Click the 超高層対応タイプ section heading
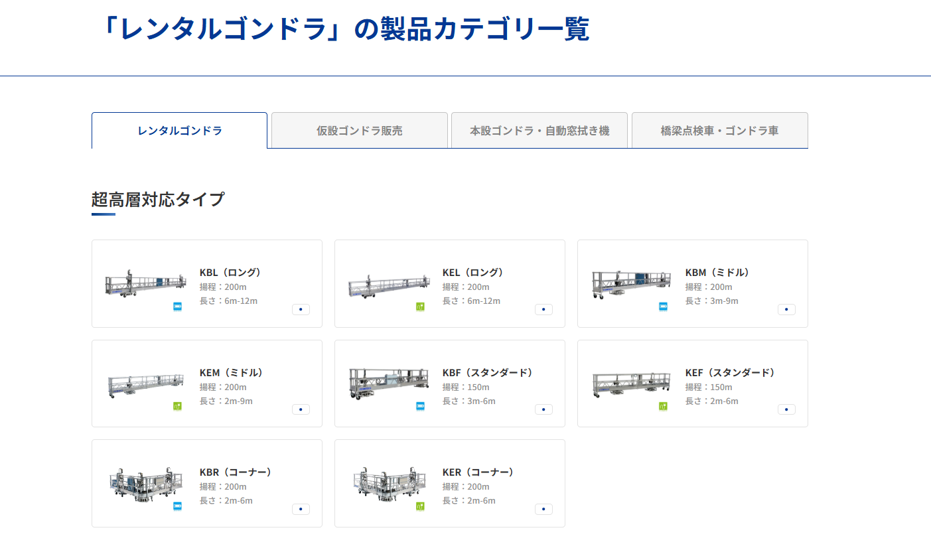The height and width of the screenshot is (560, 931). click(159, 198)
